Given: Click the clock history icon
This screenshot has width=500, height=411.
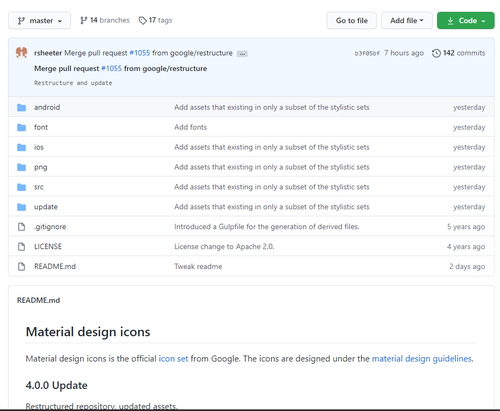Looking at the screenshot, I should [x=436, y=53].
